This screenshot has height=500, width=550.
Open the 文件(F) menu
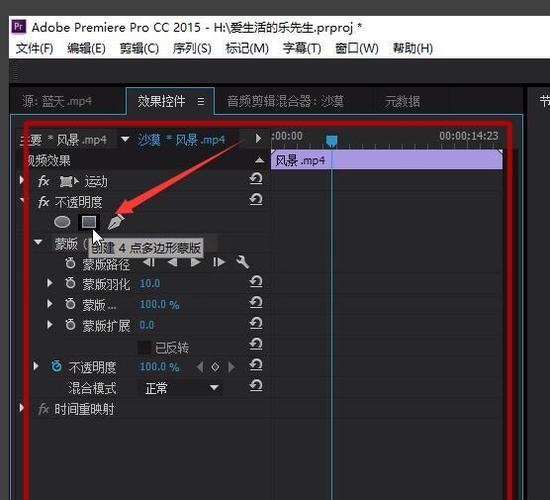tap(34, 48)
